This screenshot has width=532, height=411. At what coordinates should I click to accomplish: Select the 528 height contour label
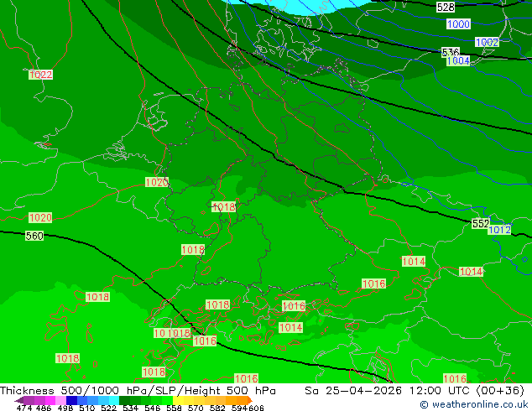pos(446,7)
